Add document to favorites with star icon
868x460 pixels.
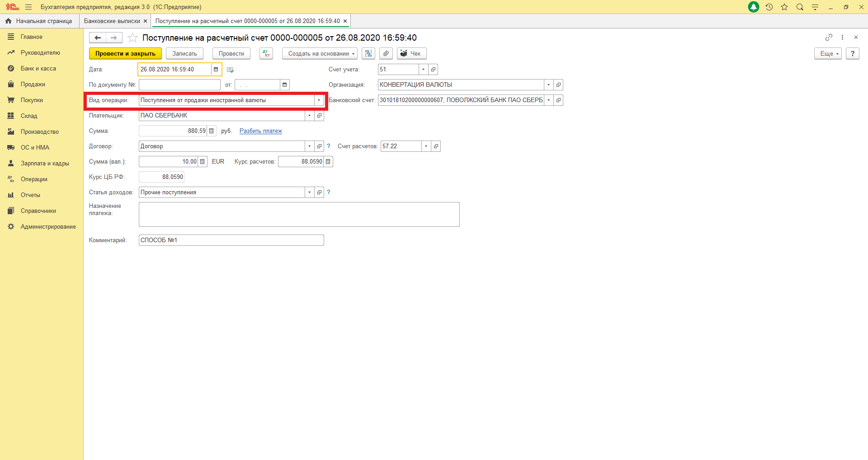132,38
